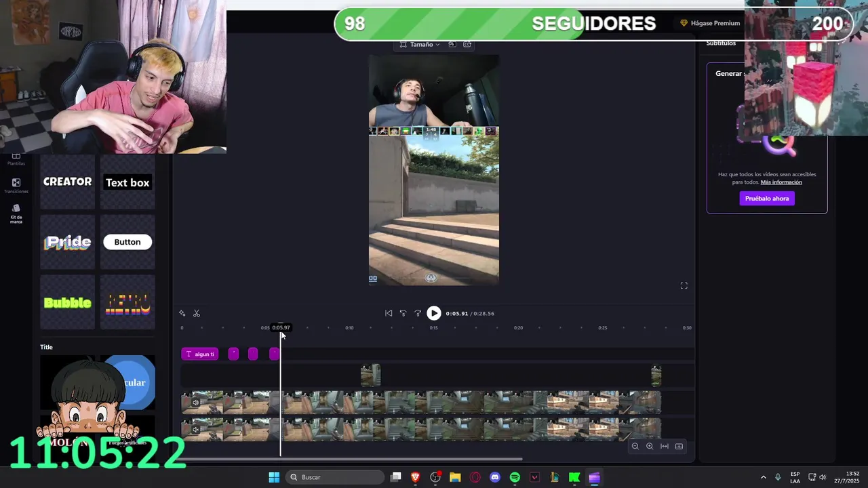Fit timeline to the window width
Image resolution: width=868 pixels, height=488 pixels.
pyautogui.click(x=665, y=446)
